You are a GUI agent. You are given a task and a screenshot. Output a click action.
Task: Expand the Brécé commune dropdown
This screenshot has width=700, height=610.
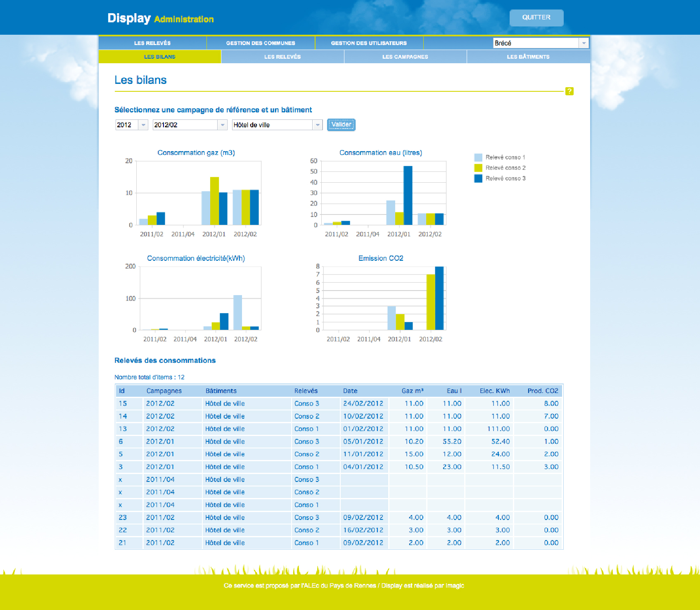point(584,43)
